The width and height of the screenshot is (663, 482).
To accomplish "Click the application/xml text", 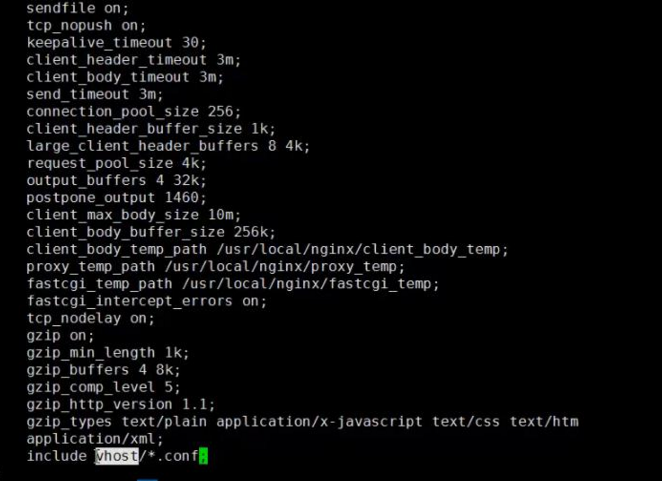I will click(x=95, y=439).
